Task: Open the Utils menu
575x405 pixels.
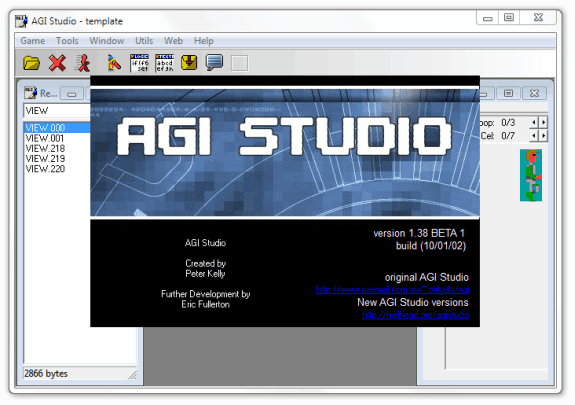Action: tap(144, 41)
